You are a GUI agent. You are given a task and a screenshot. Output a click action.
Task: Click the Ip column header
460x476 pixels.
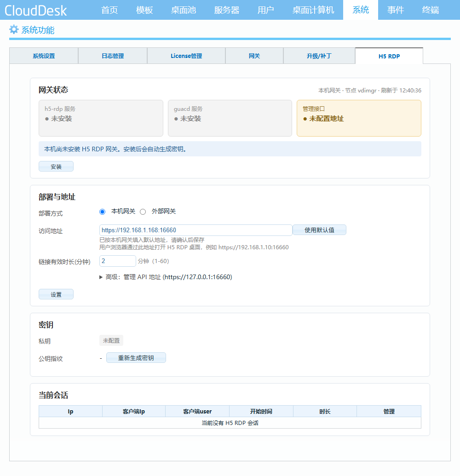[70, 411]
